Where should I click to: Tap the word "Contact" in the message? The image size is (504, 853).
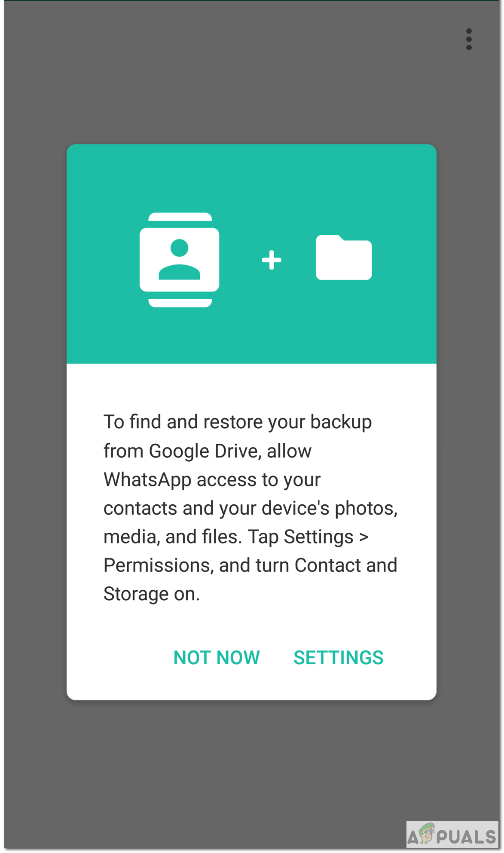(327, 565)
